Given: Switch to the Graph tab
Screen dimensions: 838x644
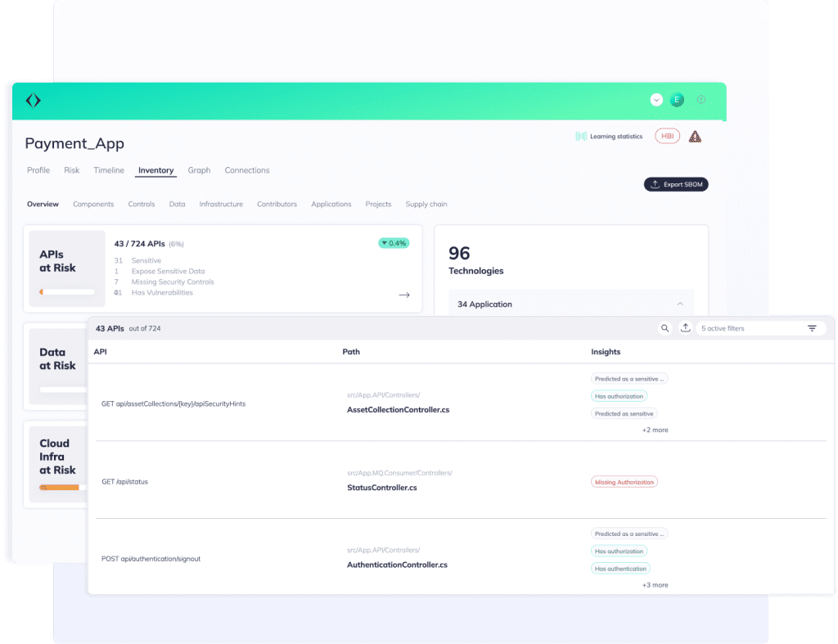Looking at the screenshot, I should [199, 170].
